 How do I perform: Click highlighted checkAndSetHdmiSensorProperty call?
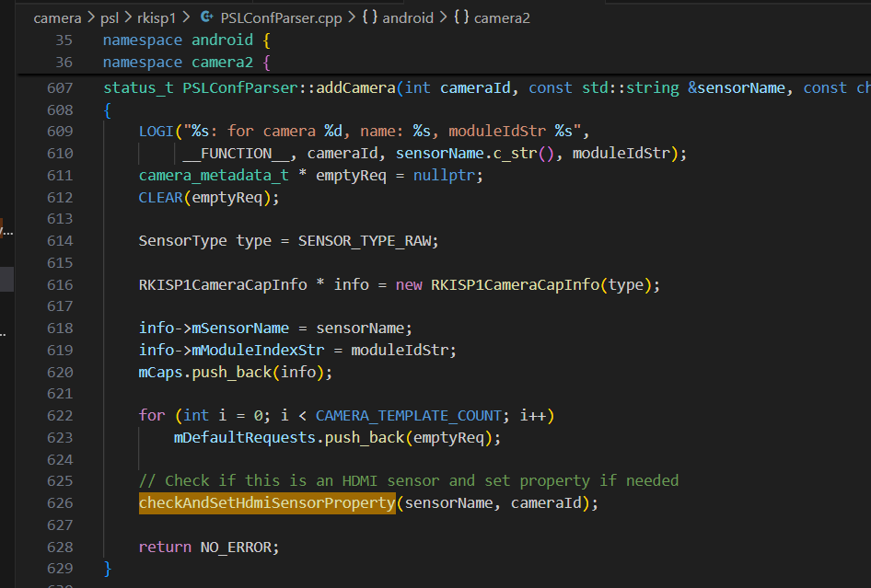[x=267, y=503]
